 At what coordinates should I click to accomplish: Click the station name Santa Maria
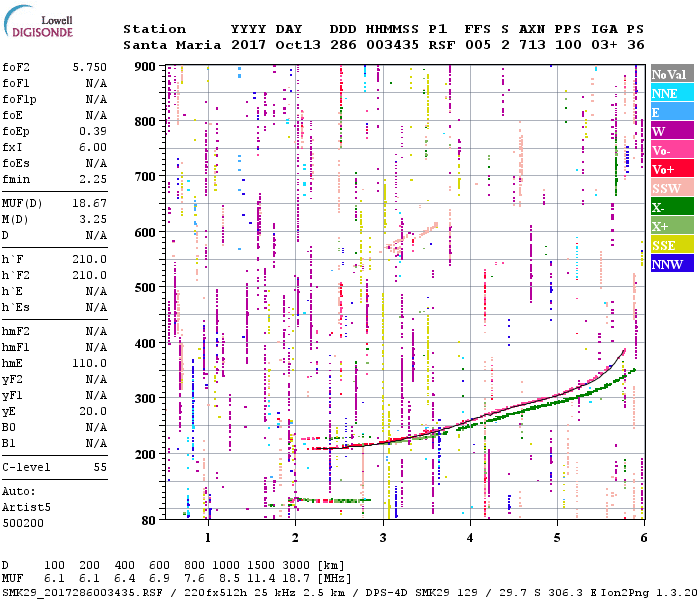tap(172, 45)
